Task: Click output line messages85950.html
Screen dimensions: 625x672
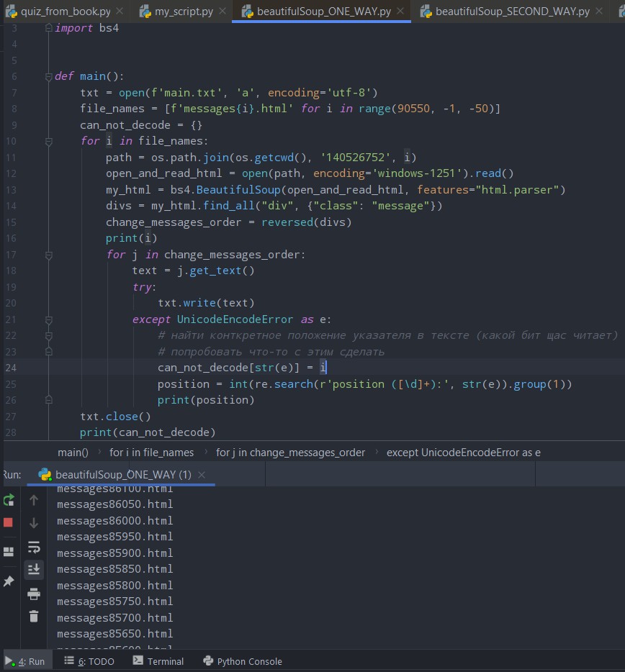Action: tap(114, 537)
